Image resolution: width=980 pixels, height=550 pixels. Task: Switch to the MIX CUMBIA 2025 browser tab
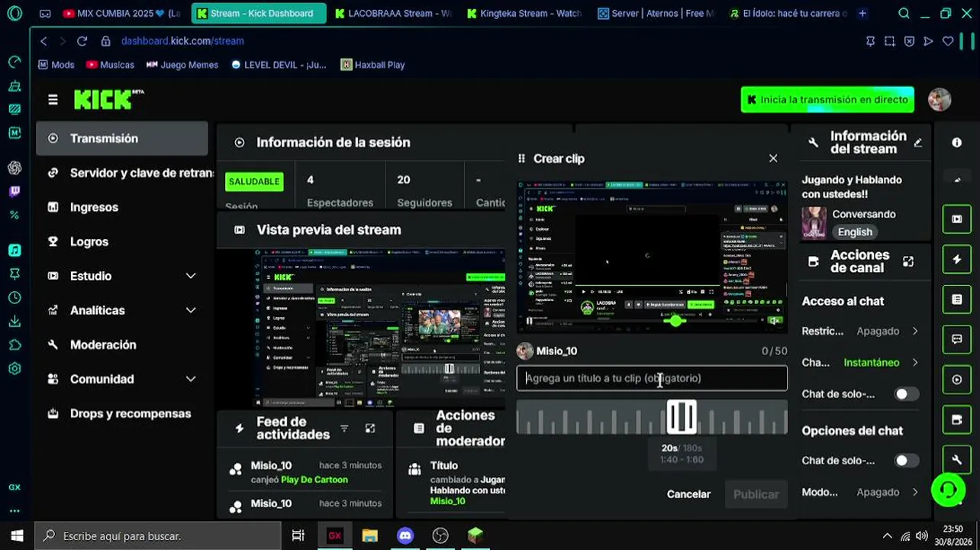(123, 13)
